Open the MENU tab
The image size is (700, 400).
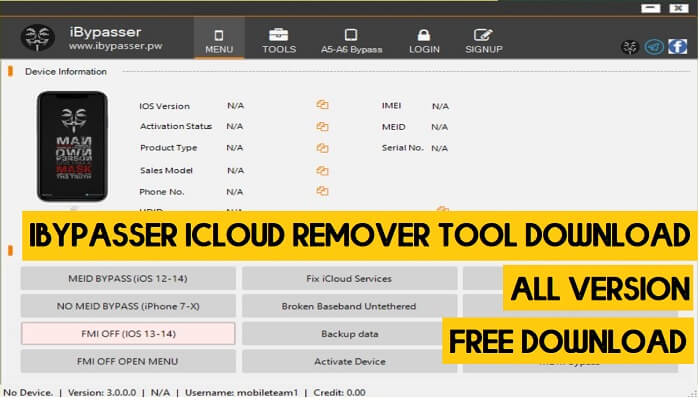click(x=219, y=39)
